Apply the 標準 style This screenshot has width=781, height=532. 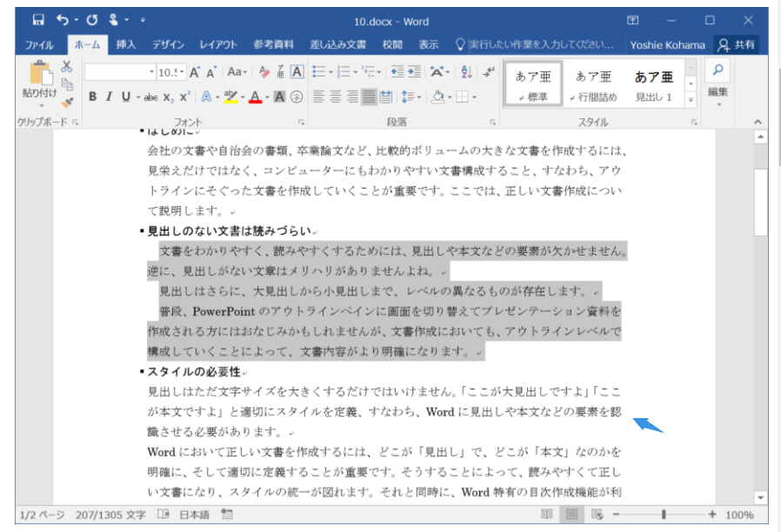[x=533, y=83]
